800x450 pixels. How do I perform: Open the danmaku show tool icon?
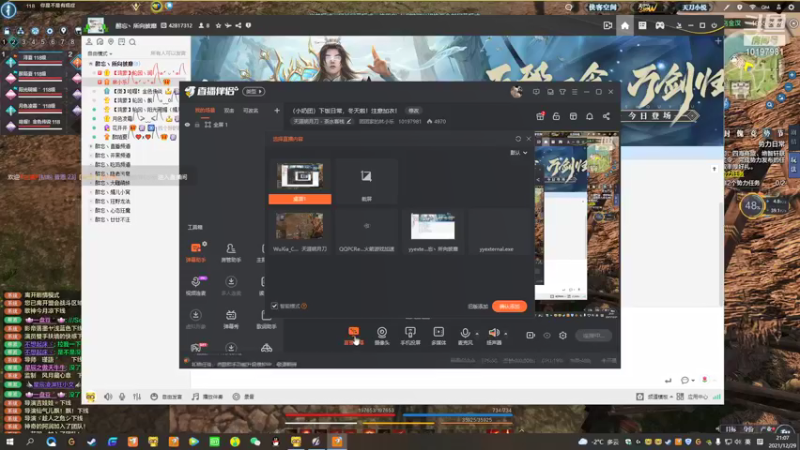[231, 319]
